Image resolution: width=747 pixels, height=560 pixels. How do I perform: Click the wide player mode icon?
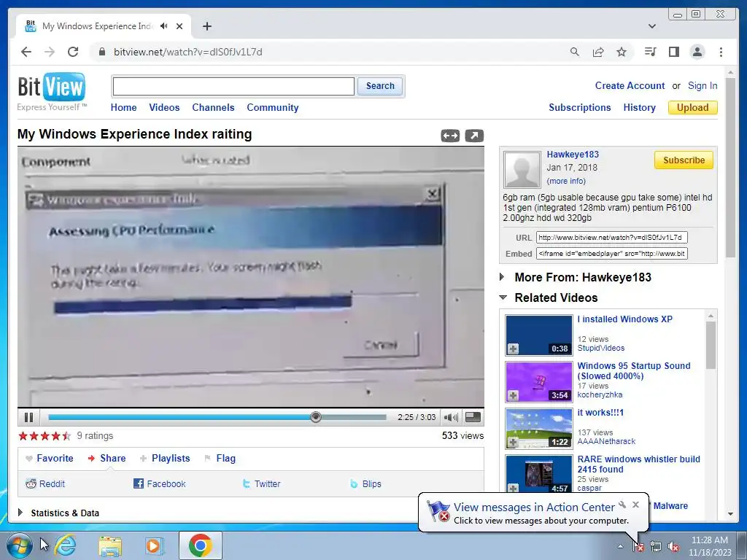point(450,136)
